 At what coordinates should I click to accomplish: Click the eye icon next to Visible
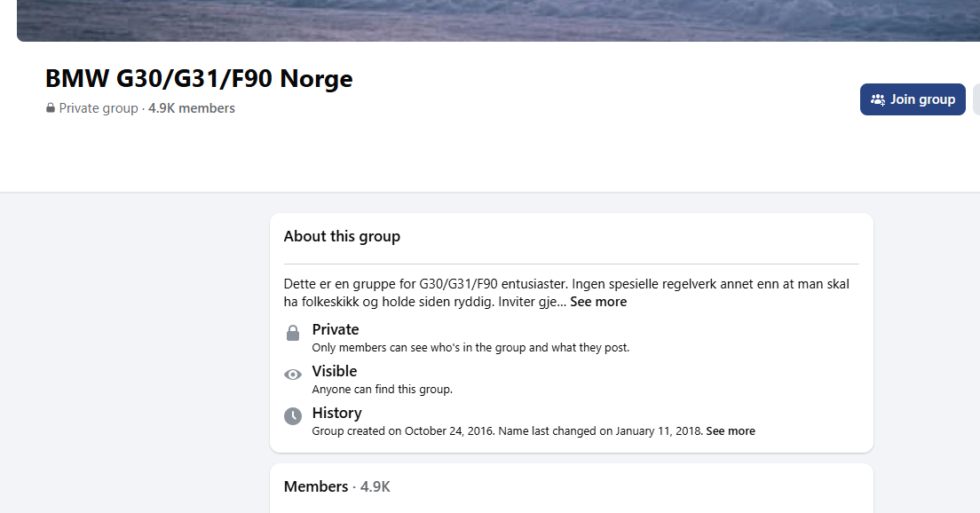(293, 375)
